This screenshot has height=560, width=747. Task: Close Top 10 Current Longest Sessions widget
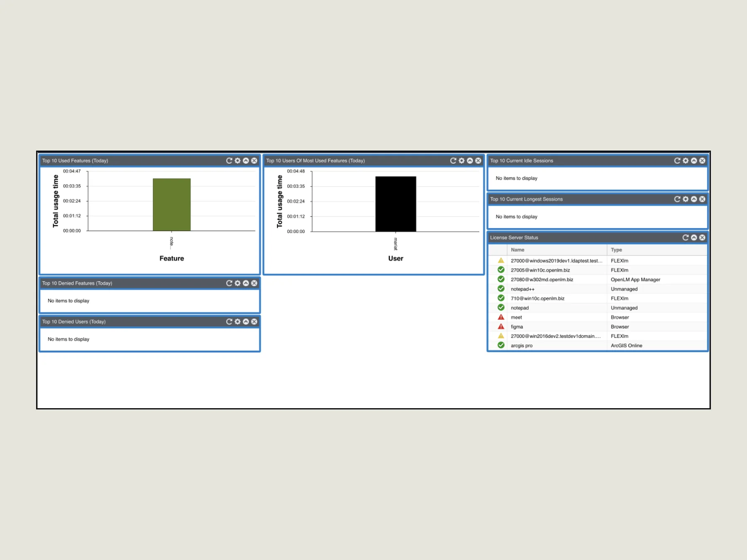(x=702, y=199)
